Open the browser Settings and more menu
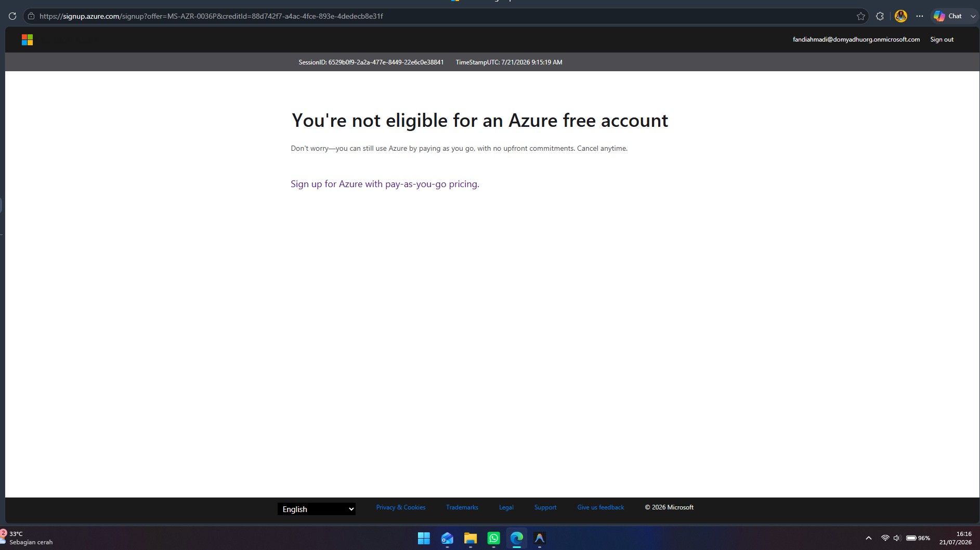980x550 pixels. 920,16
